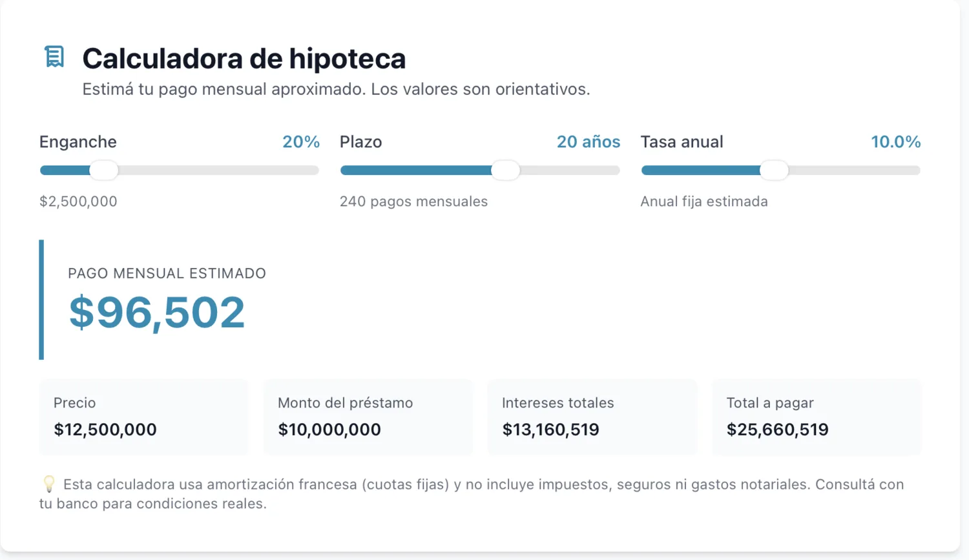Click the 20% enganche value

click(x=301, y=142)
